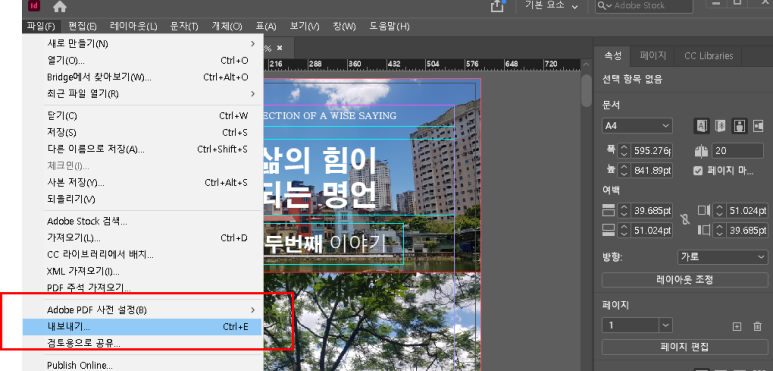The width and height of the screenshot is (773, 371).
Task: Choose XML 가져오기(I)... entry
Action: [x=142, y=271]
